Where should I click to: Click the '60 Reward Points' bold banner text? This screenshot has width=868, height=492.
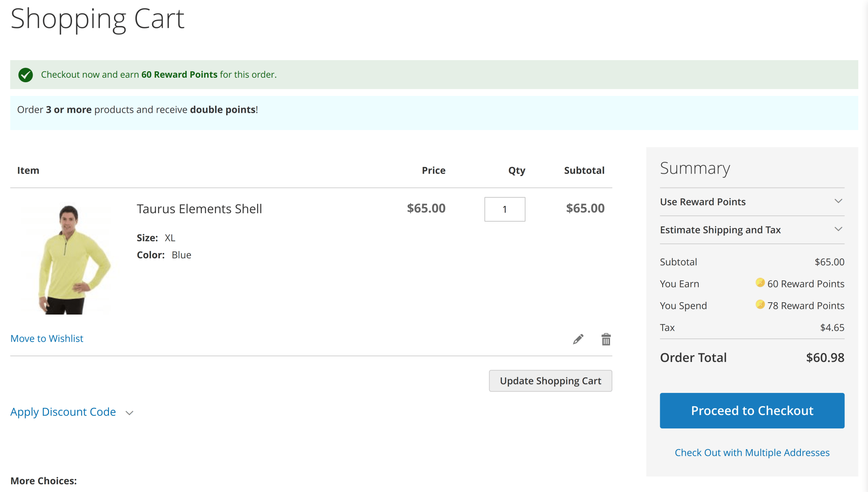(179, 75)
